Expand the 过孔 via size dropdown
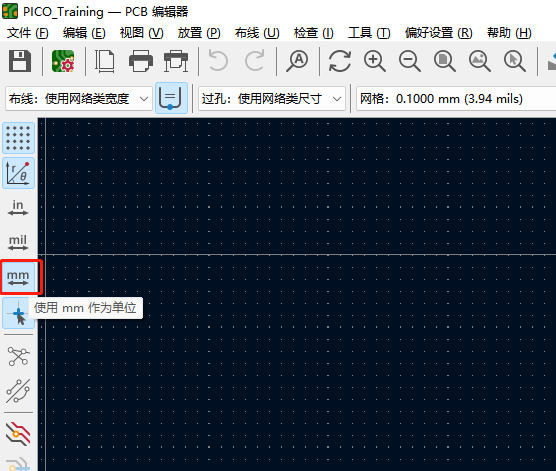556x471 pixels. point(272,99)
